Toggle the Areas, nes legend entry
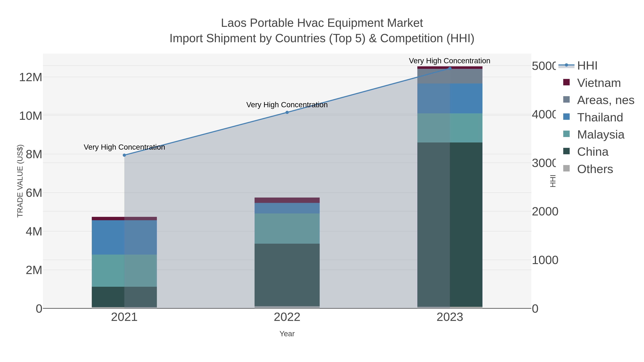 599,100
